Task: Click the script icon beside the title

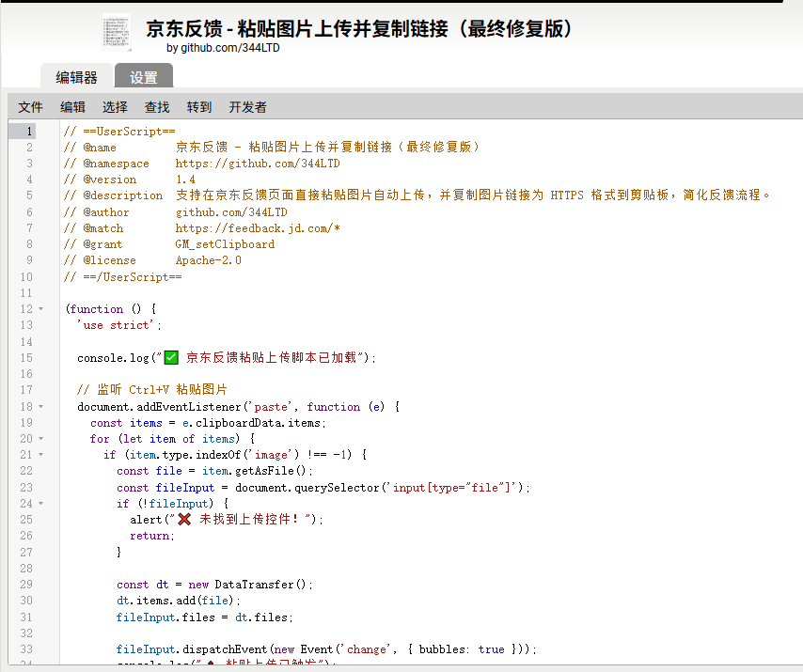Action: 117,32
